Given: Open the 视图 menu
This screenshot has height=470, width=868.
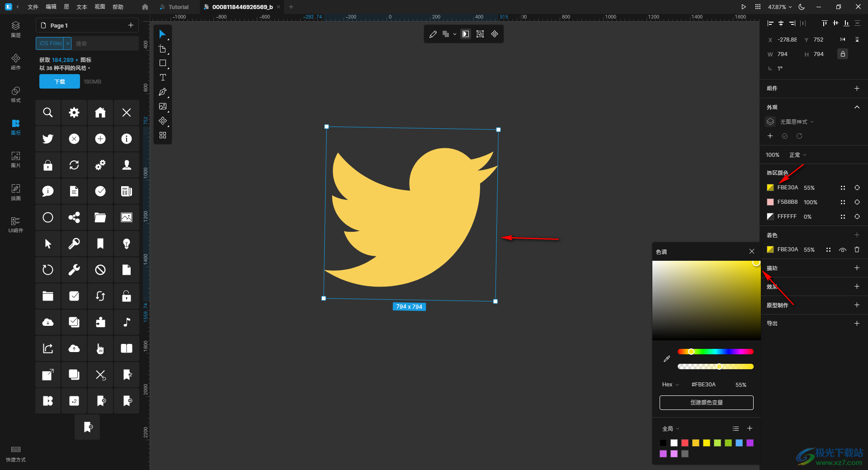Looking at the screenshot, I should pos(100,7).
